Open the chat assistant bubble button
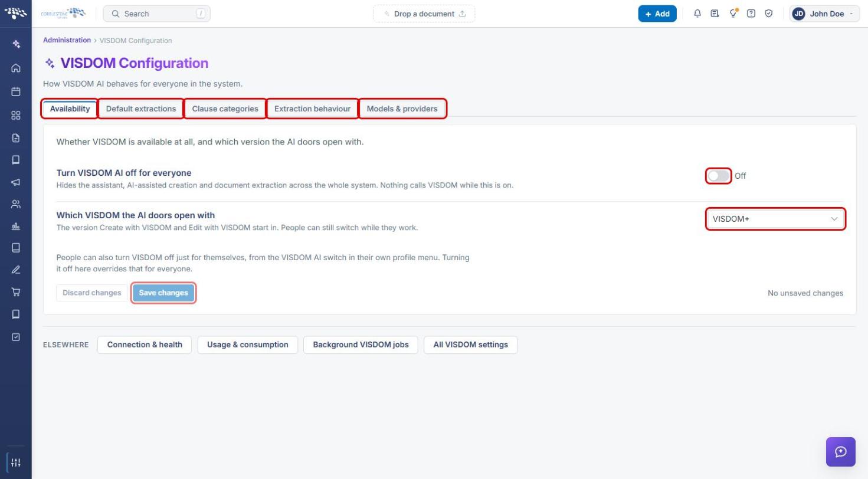The image size is (868, 479). (x=841, y=452)
